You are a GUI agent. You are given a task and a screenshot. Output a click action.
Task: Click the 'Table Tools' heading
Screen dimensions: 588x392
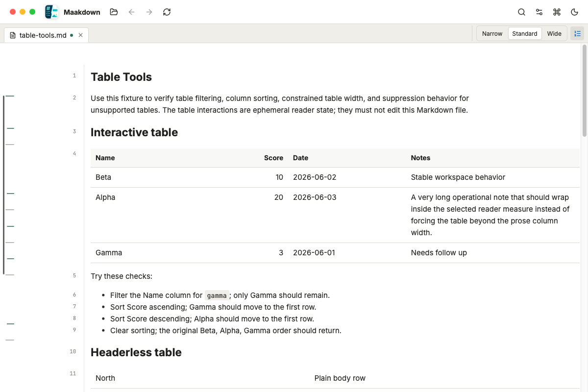point(121,77)
